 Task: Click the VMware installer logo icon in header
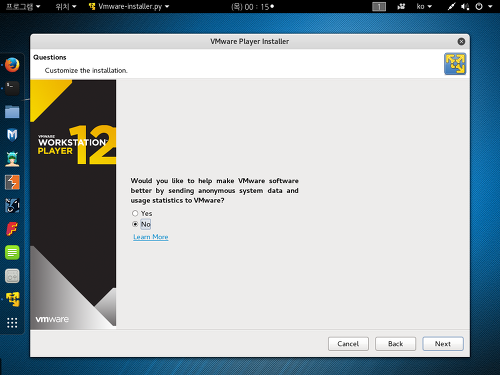[x=455, y=64]
